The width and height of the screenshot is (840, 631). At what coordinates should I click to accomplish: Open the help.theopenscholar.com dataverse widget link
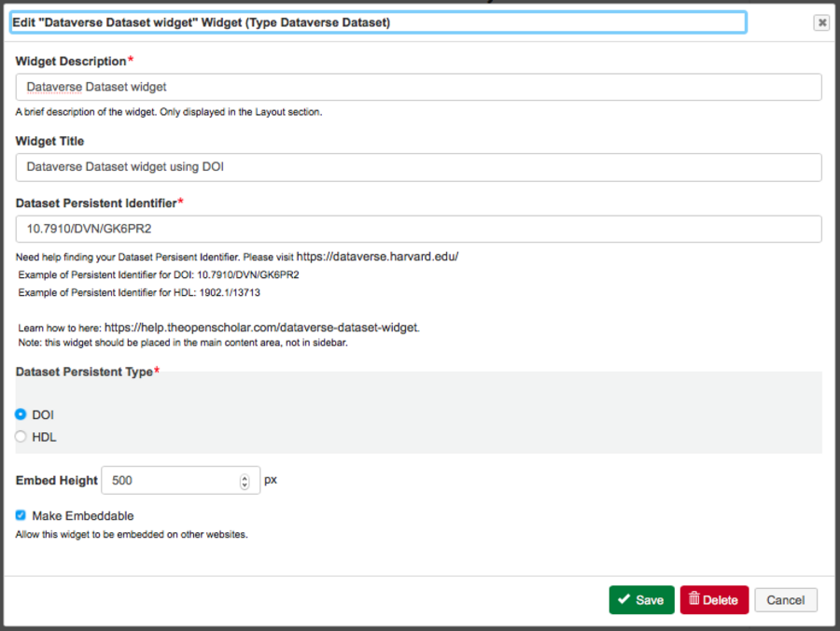click(x=261, y=328)
